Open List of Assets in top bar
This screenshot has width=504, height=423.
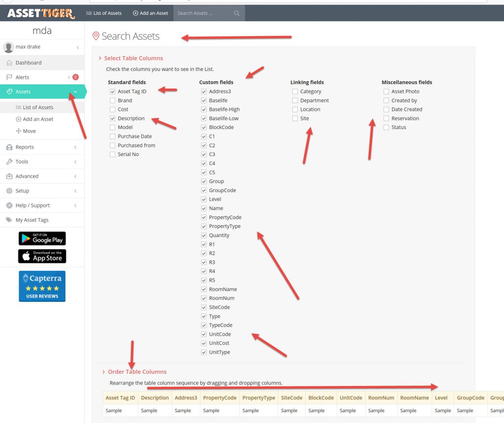104,13
